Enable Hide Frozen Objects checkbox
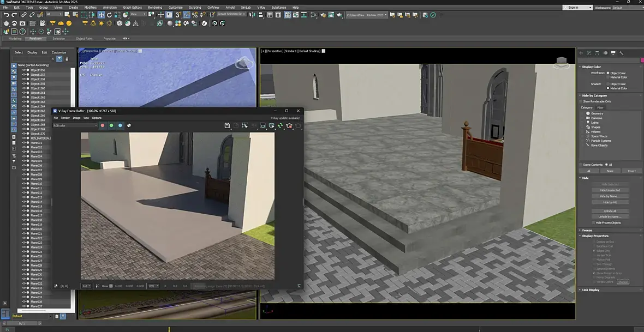The width and height of the screenshot is (644, 332). pos(593,223)
